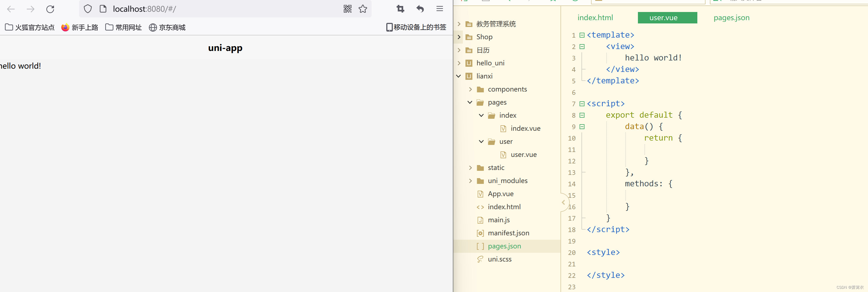
Task: Switch to the user.vue editor tab
Action: (x=667, y=18)
